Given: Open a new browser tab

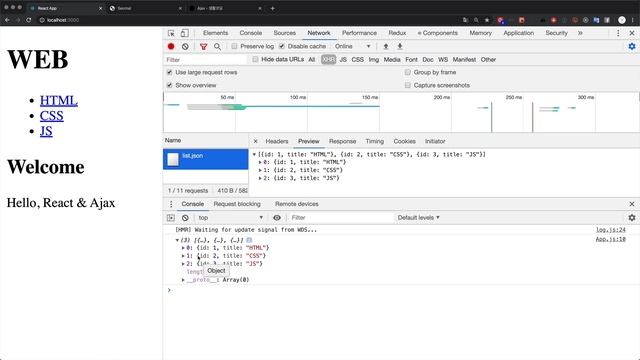Looking at the screenshot, I should pyautogui.click(x=273, y=8).
